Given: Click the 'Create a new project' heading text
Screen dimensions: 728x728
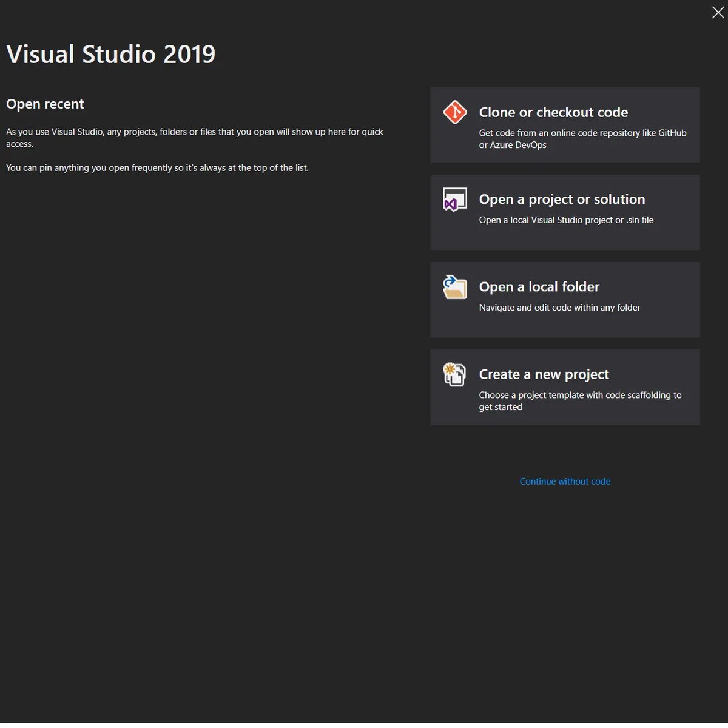Looking at the screenshot, I should point(544,374).
